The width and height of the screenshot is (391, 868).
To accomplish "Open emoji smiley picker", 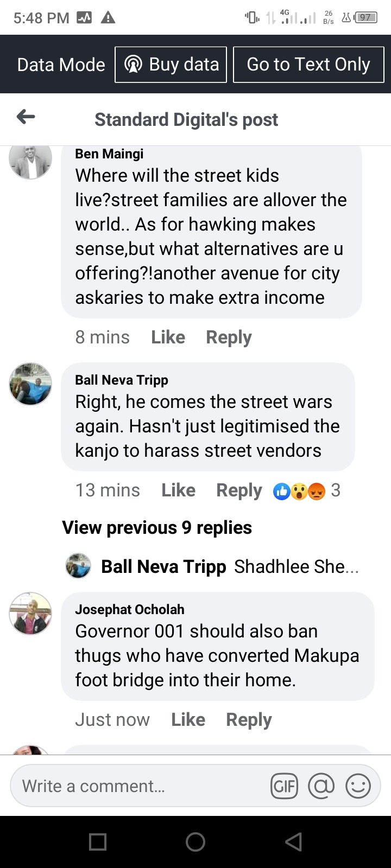I will 358,786.
